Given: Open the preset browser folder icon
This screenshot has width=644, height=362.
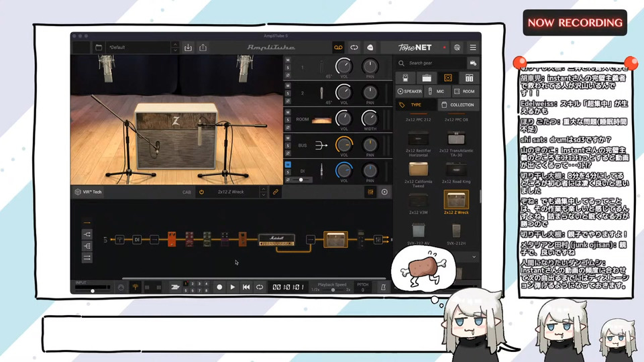Looking at the screenshot, I should point(99,48).
